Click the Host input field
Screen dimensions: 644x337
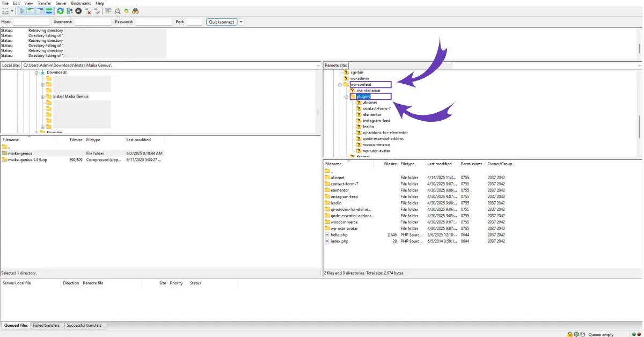click(x=31, y=22)
